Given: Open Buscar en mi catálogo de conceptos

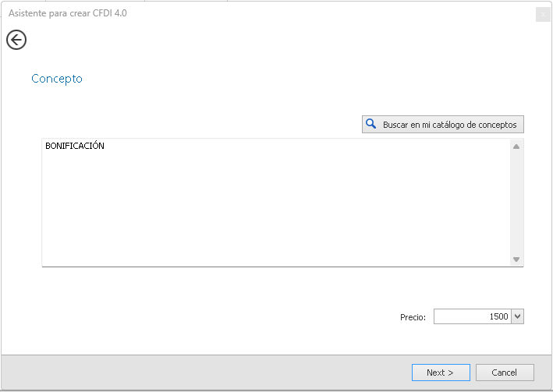Looking at the screenshot, I should [442, 125].
